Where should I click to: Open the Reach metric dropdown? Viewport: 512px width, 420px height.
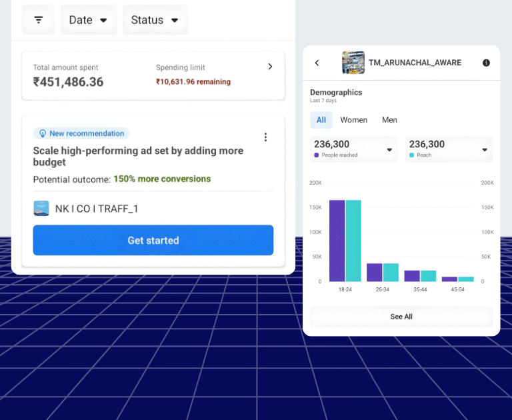click(485, 150)
